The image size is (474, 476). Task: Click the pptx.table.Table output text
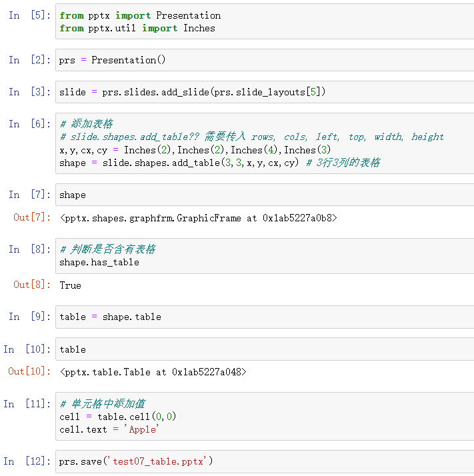[153, 372]
